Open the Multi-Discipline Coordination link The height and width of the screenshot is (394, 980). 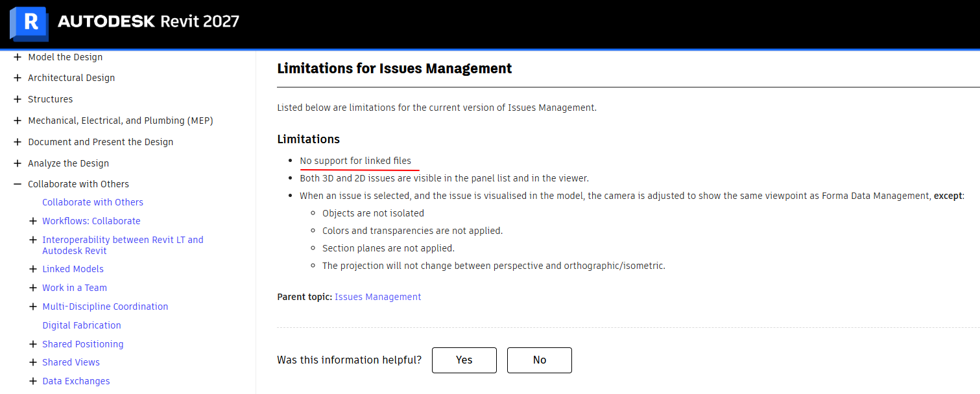105,307
